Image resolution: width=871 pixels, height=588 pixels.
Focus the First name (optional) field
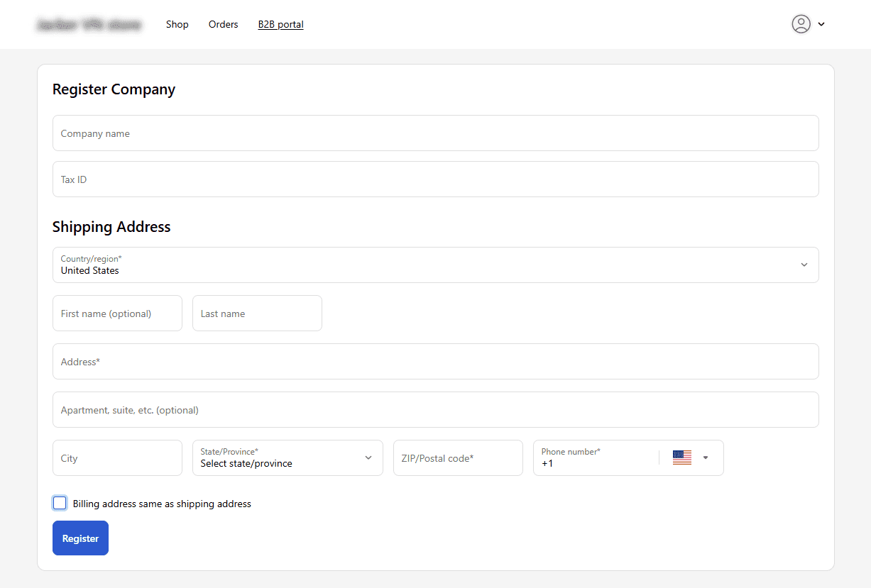point(117,313)
